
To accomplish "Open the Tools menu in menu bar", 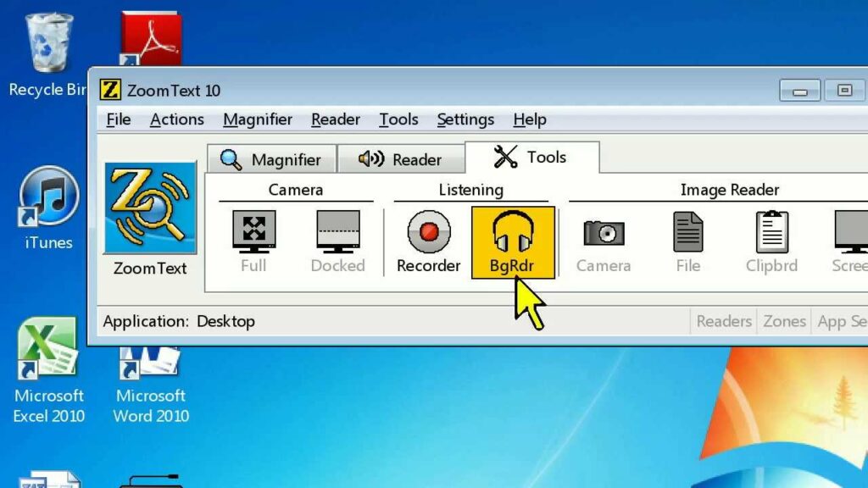I will pos(398,119).
